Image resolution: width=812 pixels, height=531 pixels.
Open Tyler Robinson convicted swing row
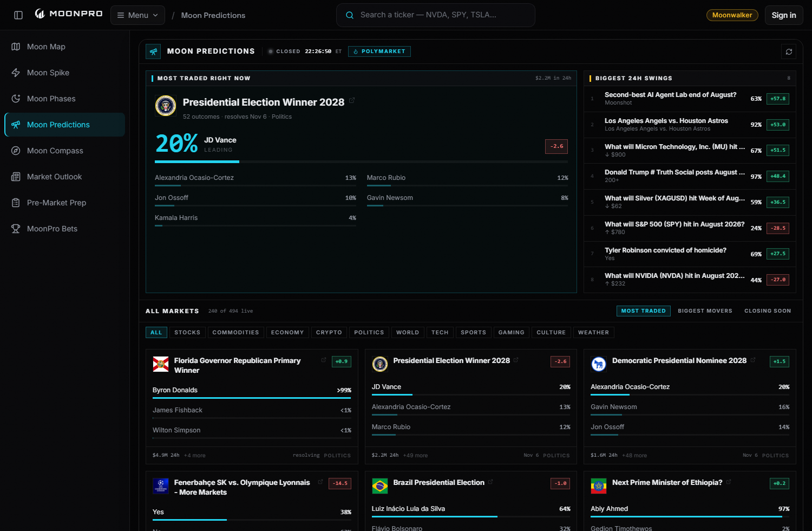coord(690,254)
